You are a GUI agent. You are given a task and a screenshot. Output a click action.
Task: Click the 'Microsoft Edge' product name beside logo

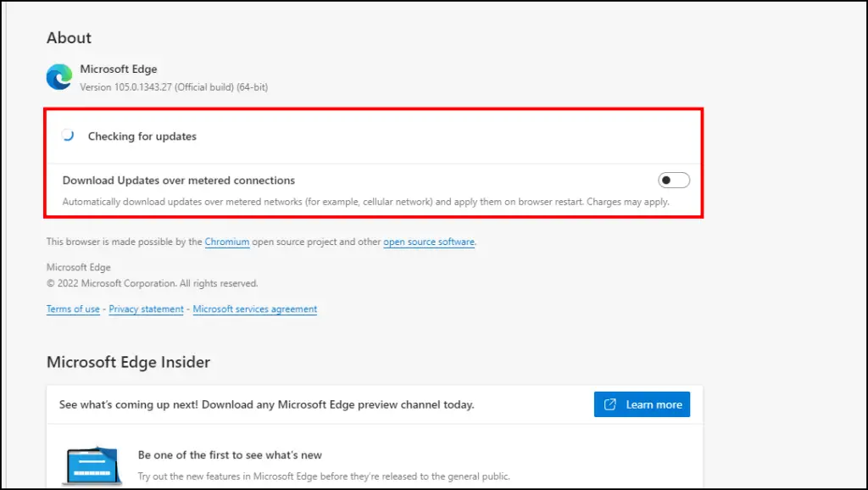point(119,70)
